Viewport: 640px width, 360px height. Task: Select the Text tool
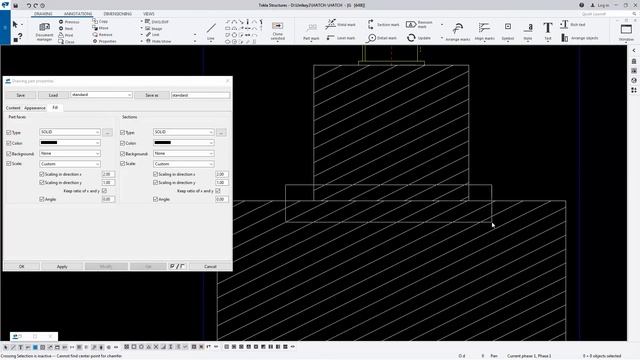pyautogui.click(x=548, y=31)
